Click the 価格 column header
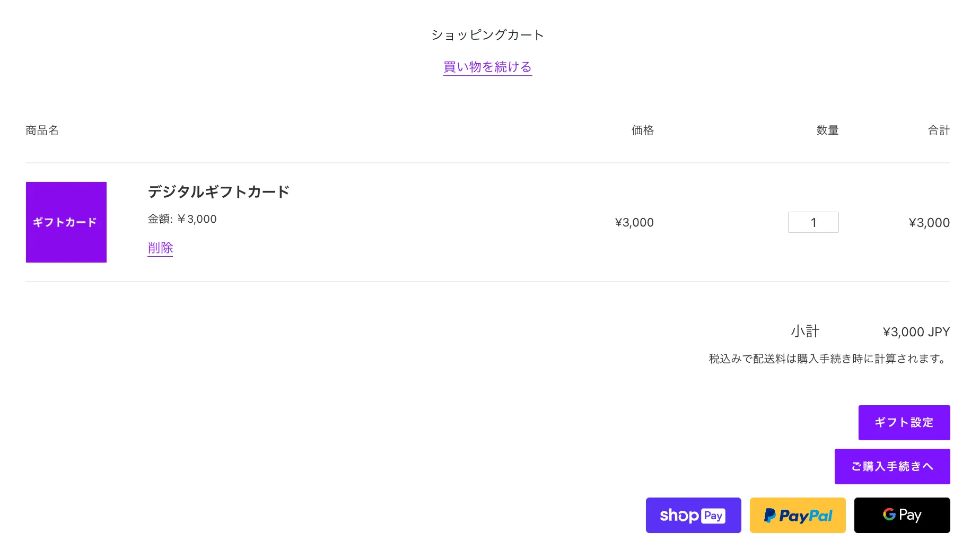This screenshot has width=980, height=558. [642, 130]
